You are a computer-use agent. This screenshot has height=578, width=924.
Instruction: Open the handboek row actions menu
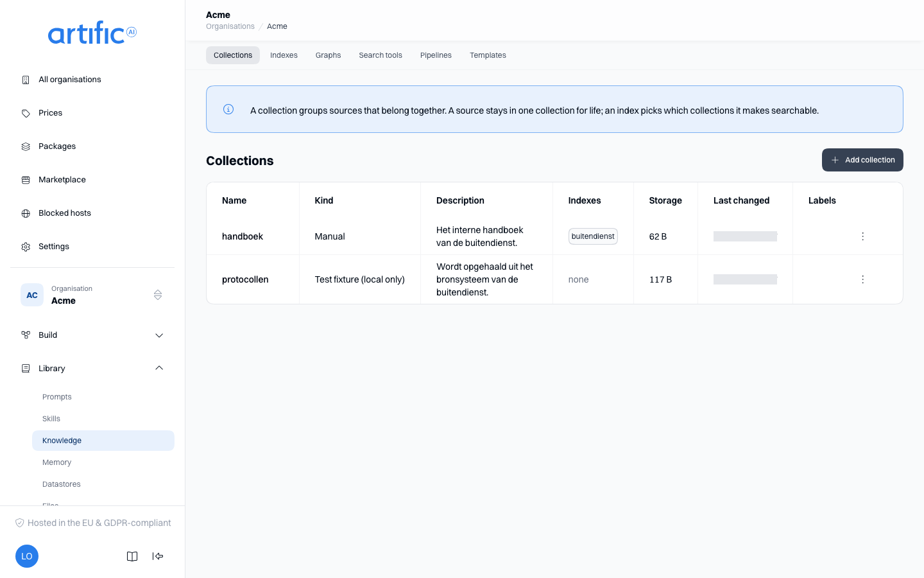(863, 236)
